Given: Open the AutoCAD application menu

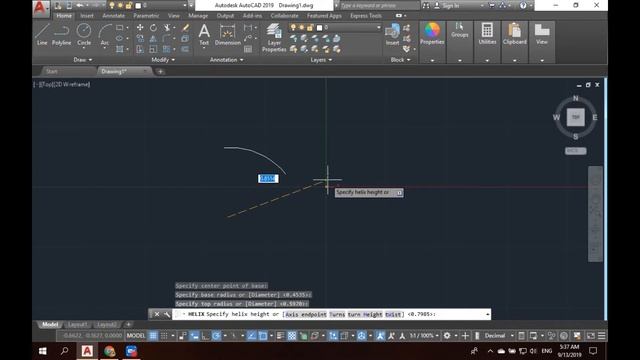Looking at the screenshot, I should 40,8.
